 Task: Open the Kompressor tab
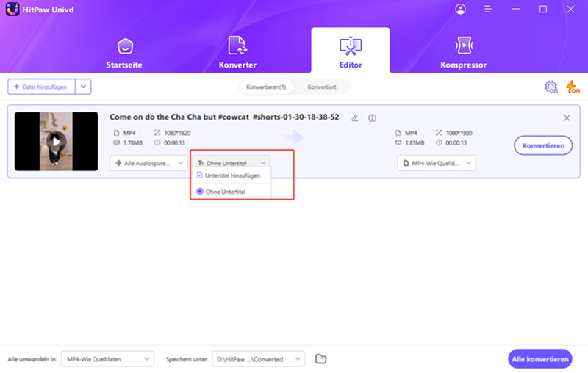[464, 53]
